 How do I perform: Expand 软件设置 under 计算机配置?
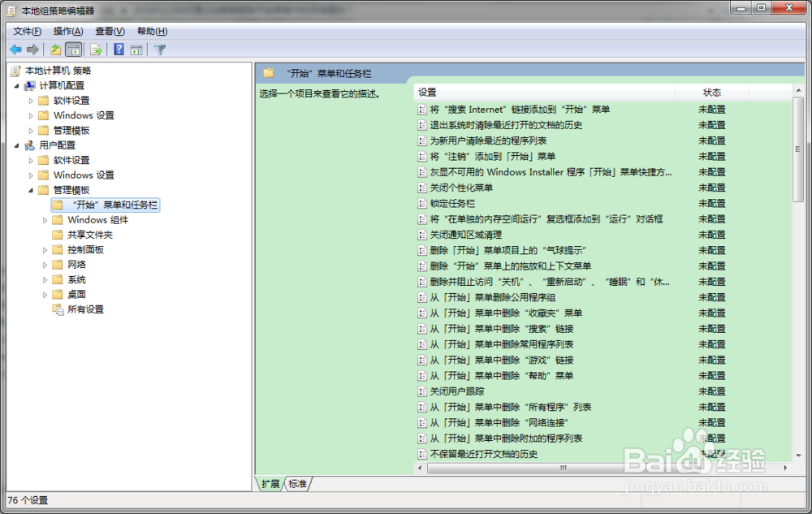pyautogui.click(x=31, y=101)
